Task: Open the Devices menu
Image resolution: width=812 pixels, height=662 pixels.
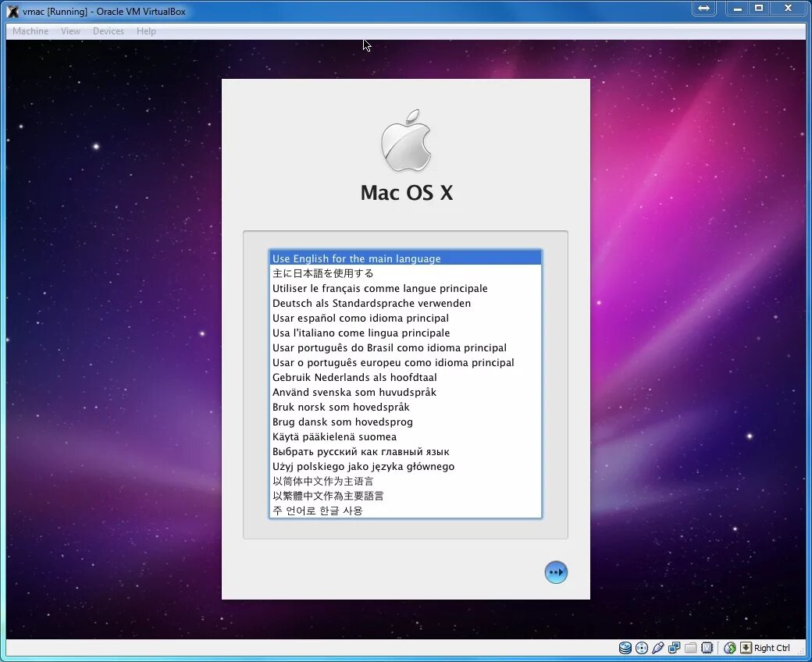Action: (x=109, y=31)
